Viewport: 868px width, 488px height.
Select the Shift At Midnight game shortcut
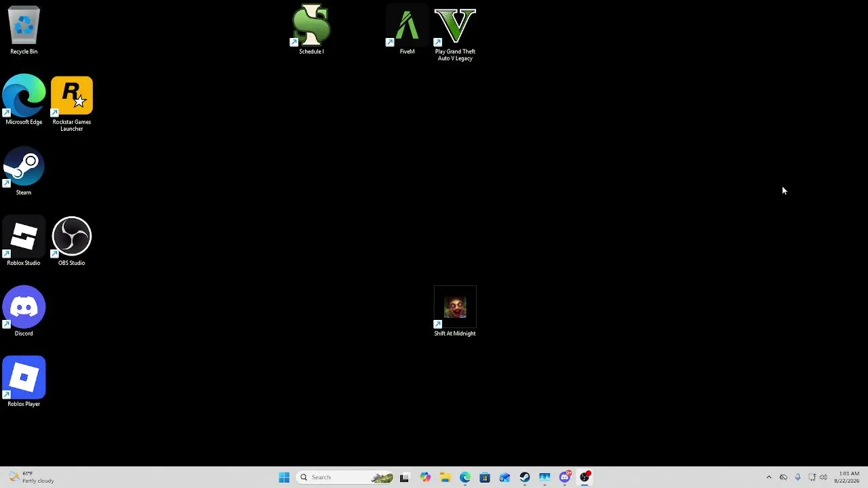coord(455,312)
